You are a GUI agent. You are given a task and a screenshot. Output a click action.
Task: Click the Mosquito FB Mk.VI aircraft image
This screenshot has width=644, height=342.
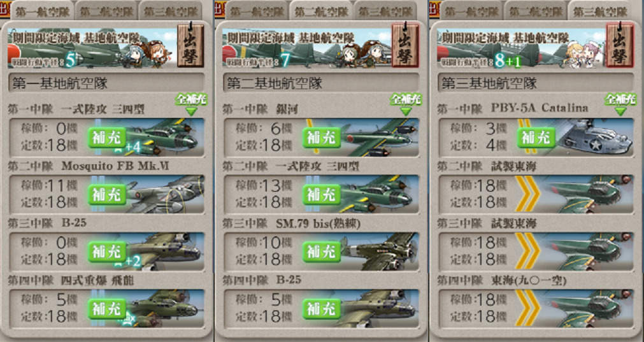coord(164,194)
